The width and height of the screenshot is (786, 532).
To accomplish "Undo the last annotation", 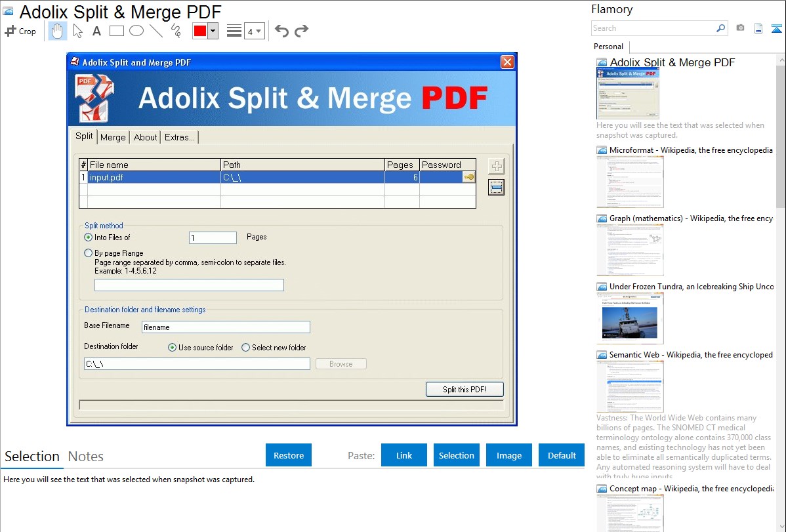I will click(x=281, y=31).
